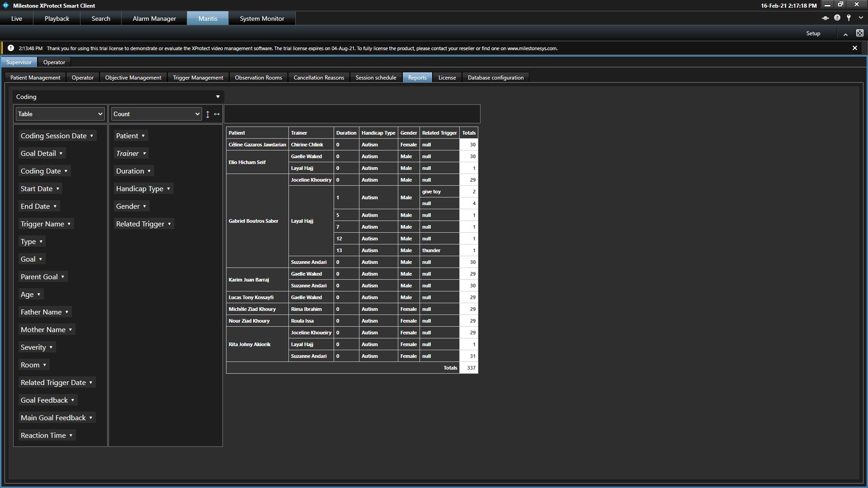The image size is (868, 488).
Task: Select the Mantis tab
Action: [x=208, y=19]
